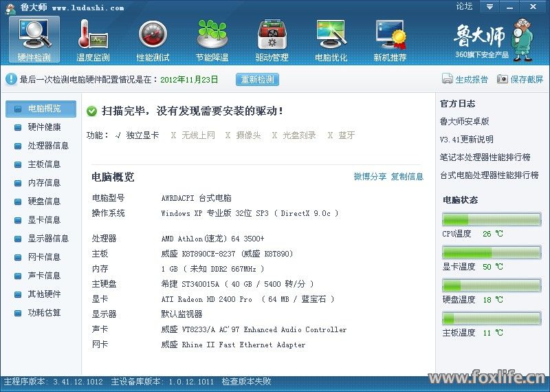Select 显卡信息 in the sidebar
The image size is (550, 392).
tap(44, 220)
